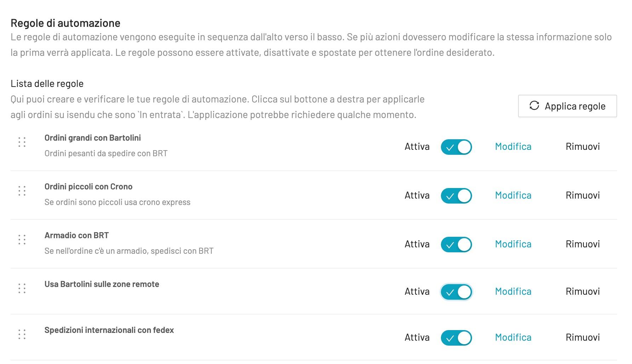Click drag handle for Ordini piccoli con Crono
The image size is (632, 364).
click(x=22, y=191)
